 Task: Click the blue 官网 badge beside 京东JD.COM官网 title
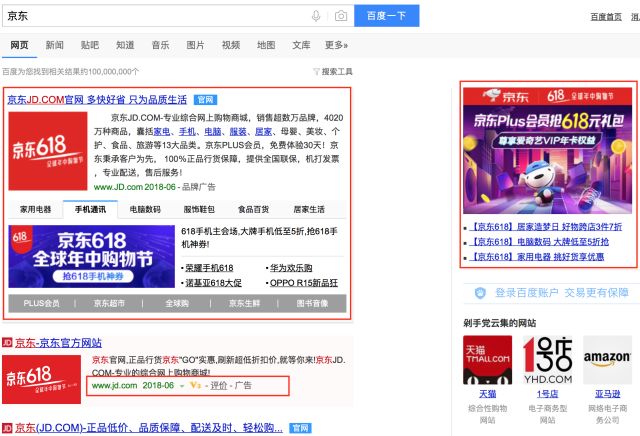click(x=205, y=100)
